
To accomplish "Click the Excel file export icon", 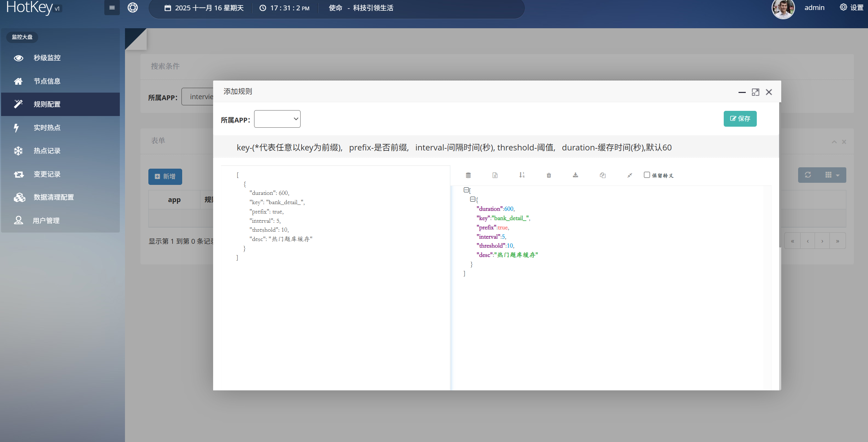I will 495,175.
